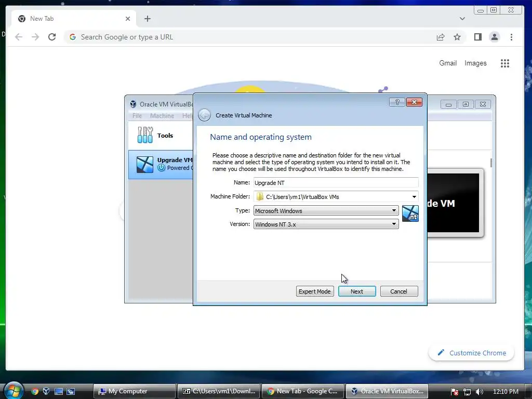Click Chrome's forward navigation arrow
Image resolution: width=532 pixels, height=399 pixels.
point(35,37)
